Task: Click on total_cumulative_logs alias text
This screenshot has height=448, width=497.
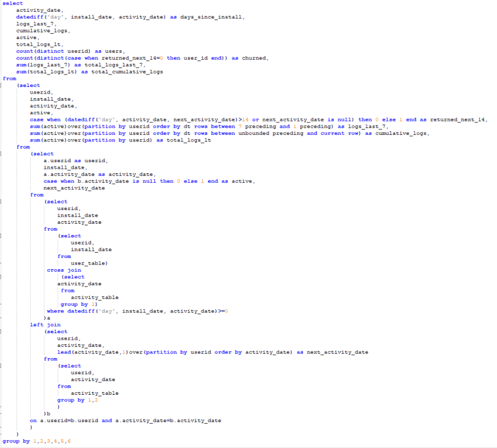Action: click(133, 72)
